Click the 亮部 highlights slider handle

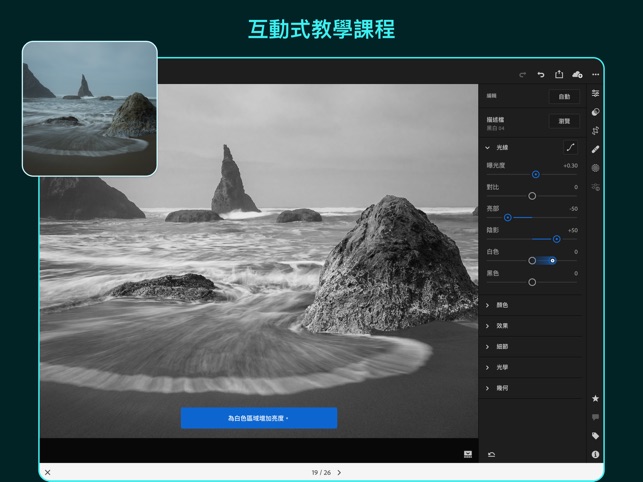click(x=508, y=218)
